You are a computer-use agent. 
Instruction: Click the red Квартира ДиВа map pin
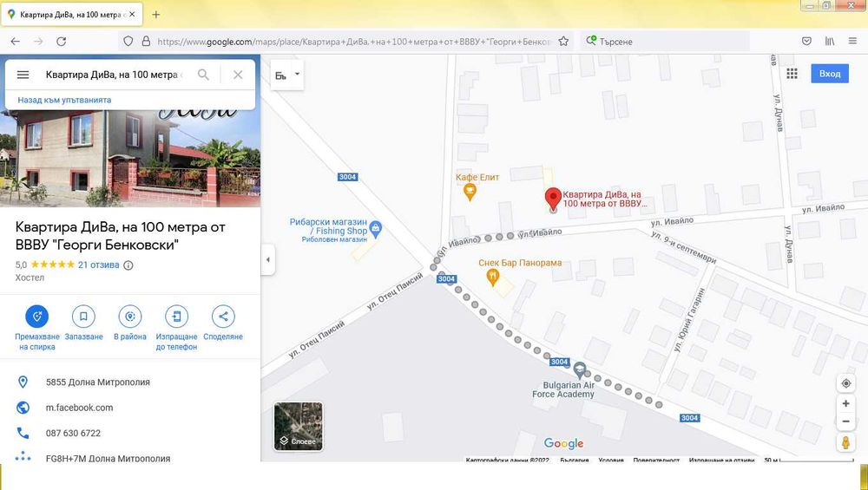(553, 199)
